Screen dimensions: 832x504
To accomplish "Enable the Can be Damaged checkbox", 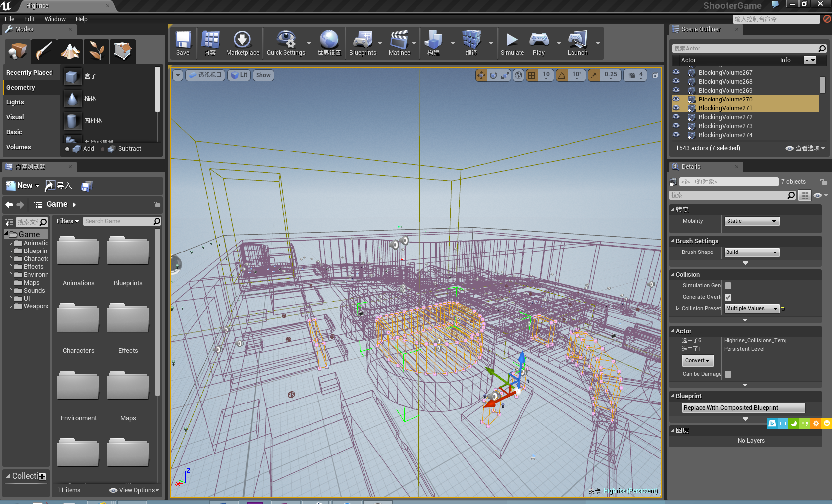I will [x=728, y=374].
